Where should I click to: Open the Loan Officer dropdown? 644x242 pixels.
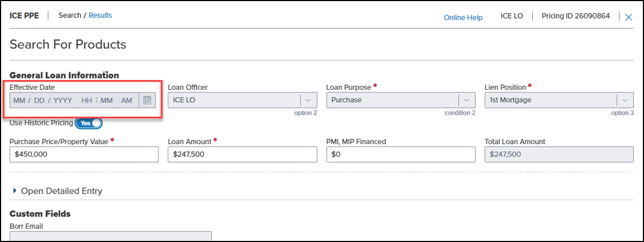point(308,100)
